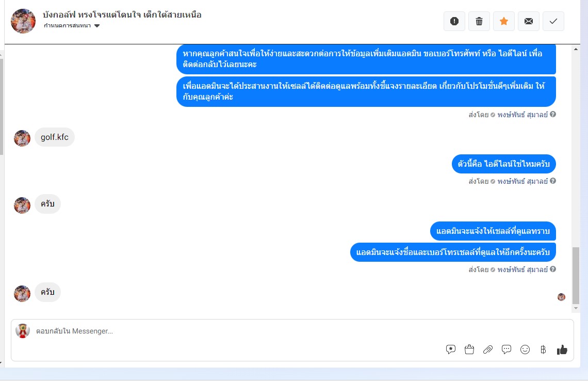Open sender info help beside last sent message
Screen dimensions: 588x381
click(553, 269)
